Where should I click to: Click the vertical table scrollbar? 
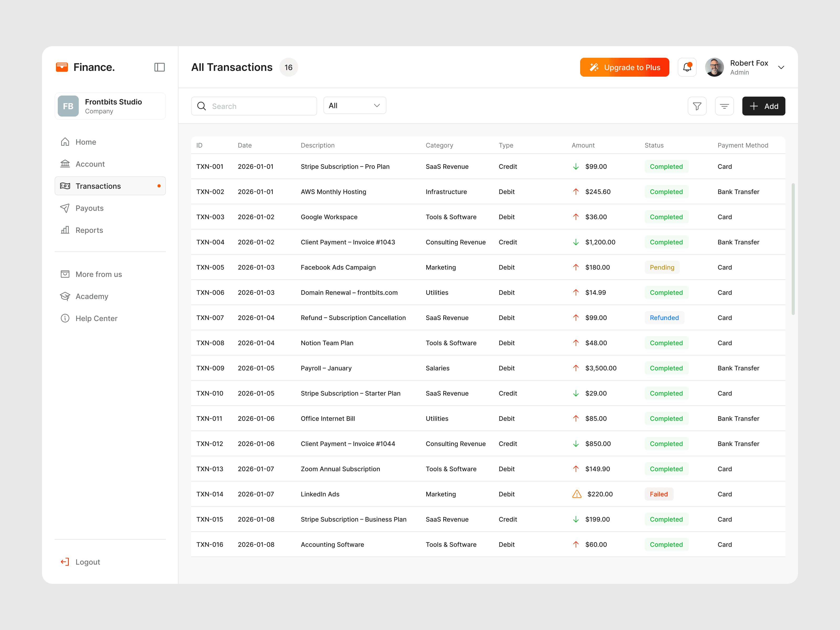pyautogui.click(x=793, y=249)
